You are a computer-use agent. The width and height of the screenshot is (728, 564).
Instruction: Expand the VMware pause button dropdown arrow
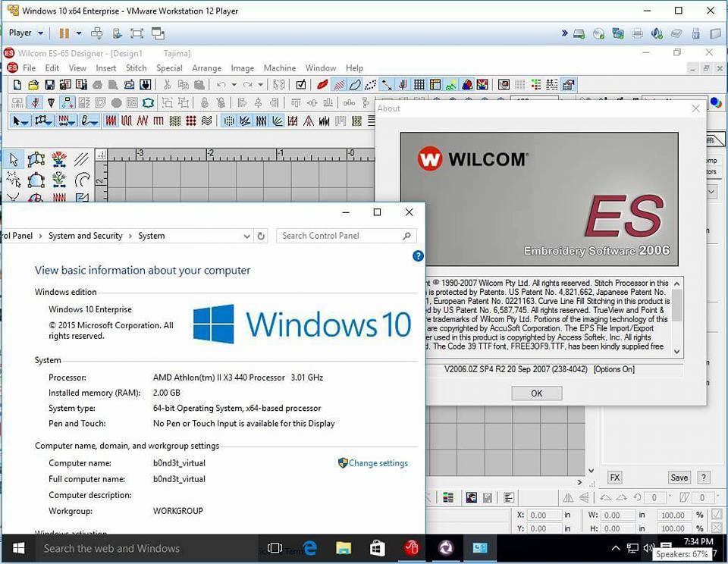79,33
